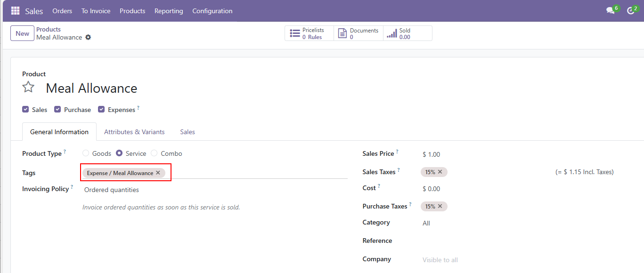Open the Reporting menu
The height and width of the screenshot is (273, 644).
tap(169, 11)
